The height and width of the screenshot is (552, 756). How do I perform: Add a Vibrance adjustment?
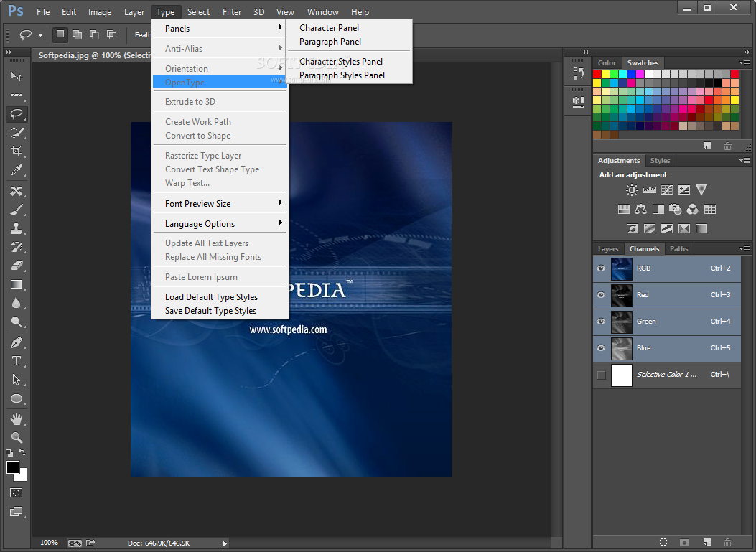coord(701,190)
